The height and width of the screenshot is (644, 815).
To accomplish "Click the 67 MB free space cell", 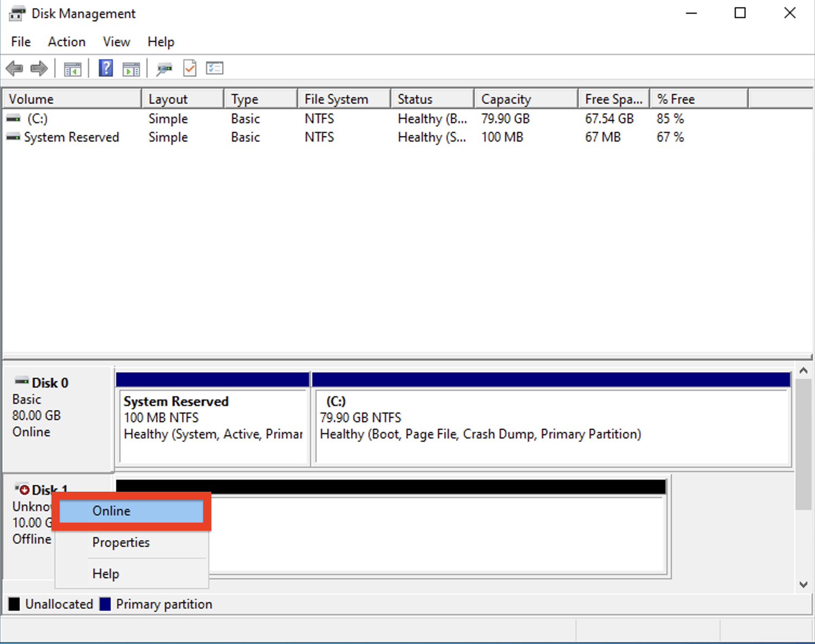I will [x=603, y=137].
